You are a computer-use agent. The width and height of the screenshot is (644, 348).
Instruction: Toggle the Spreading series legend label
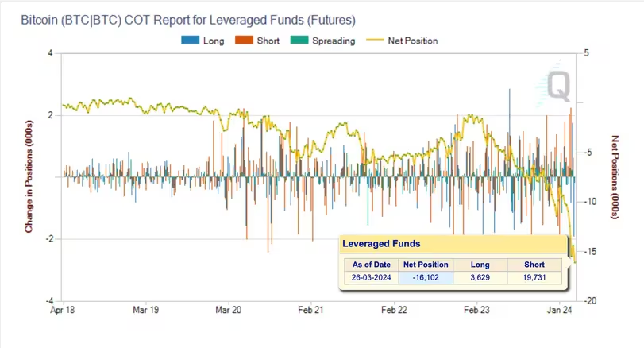(334, 41)
